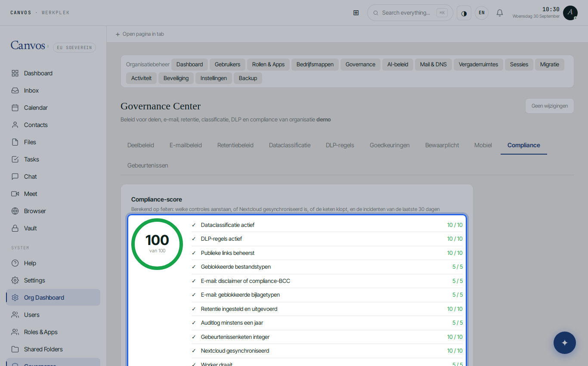Image resolution: width=588 pixels, height=366 pixels.
Task: Open Gebruikers in Organisatiebeheer bar
Action: coord(228,65)
